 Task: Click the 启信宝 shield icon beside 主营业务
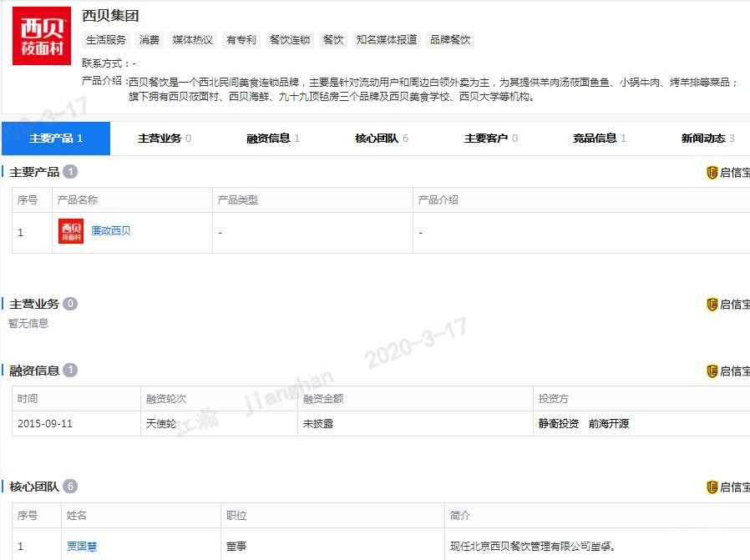coord(712,305)
